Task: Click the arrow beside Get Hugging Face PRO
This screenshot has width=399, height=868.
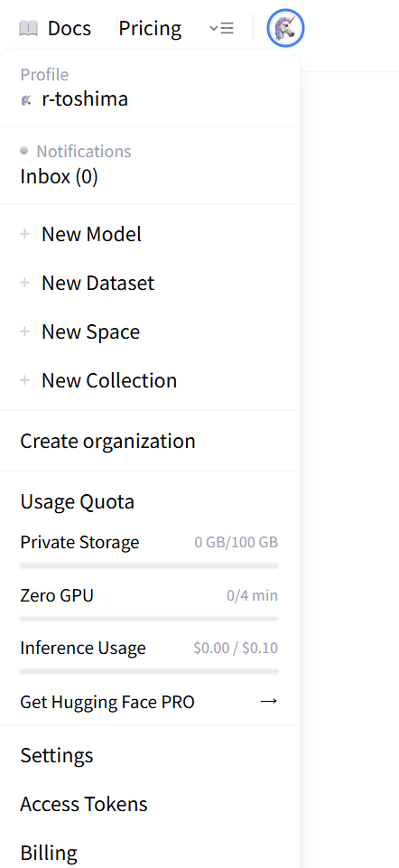Action: (x=268, y=702)
